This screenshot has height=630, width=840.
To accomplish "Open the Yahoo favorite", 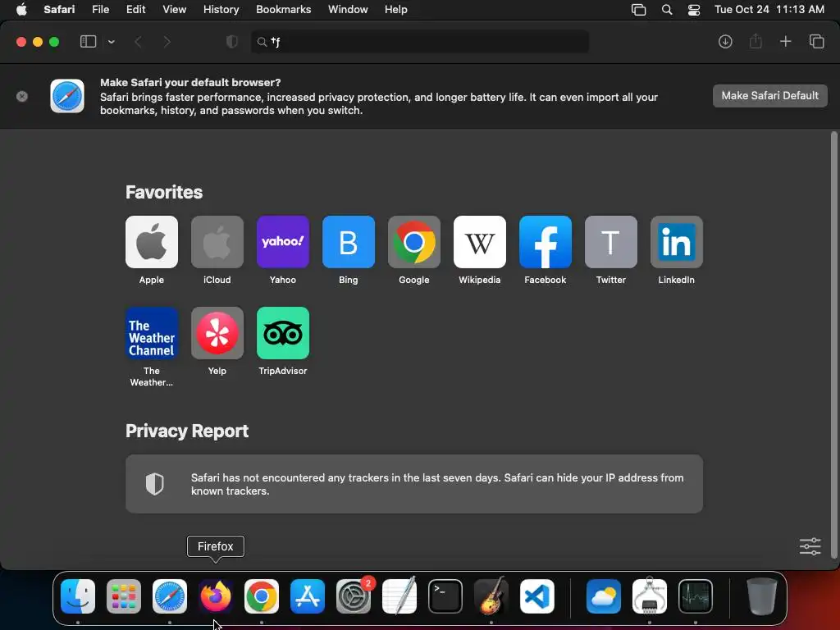I will [x=283, y=242].
